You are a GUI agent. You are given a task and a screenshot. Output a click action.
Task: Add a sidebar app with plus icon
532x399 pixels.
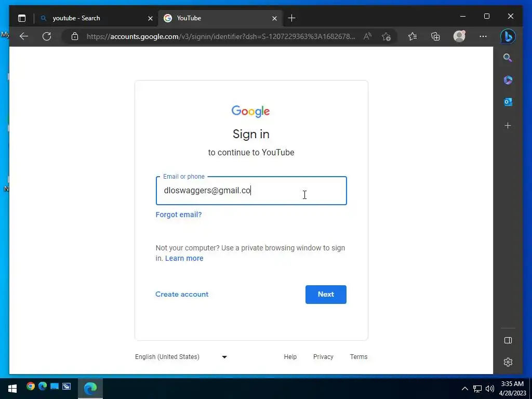click(x=508, y=126)
